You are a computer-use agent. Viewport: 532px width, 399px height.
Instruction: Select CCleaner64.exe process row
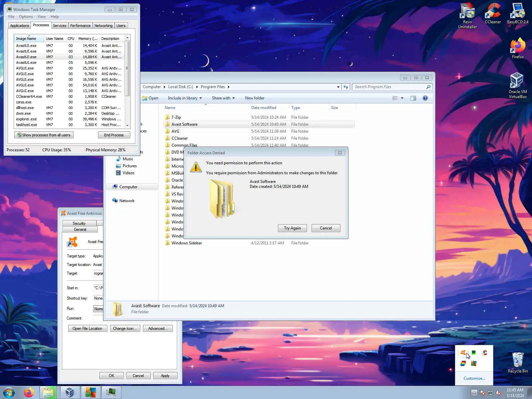pyautogui.click(x=69, y=96)
